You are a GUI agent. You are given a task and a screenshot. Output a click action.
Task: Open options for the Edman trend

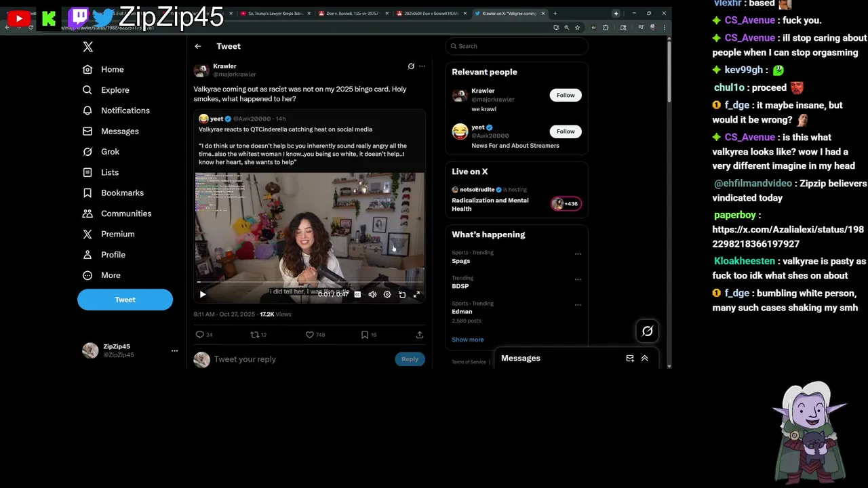click(578, 305)
